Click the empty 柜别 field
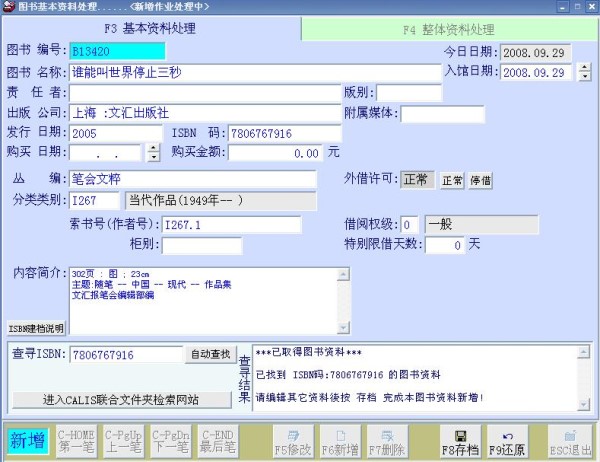This screenshot has width=600, height=462. click(202, 246)
